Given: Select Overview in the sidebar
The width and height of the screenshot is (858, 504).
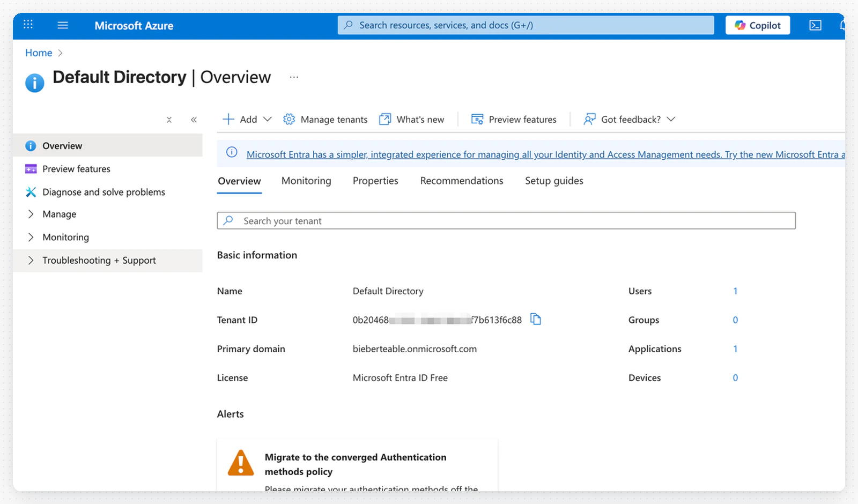Looking at the screenshot, I should click(108, 146).
